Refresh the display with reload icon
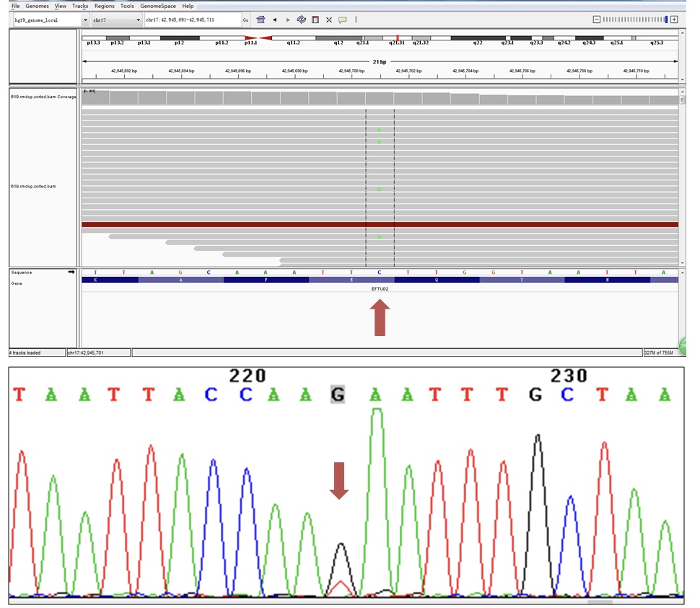The width and height of the screenshot is (700, 608). 301,19
